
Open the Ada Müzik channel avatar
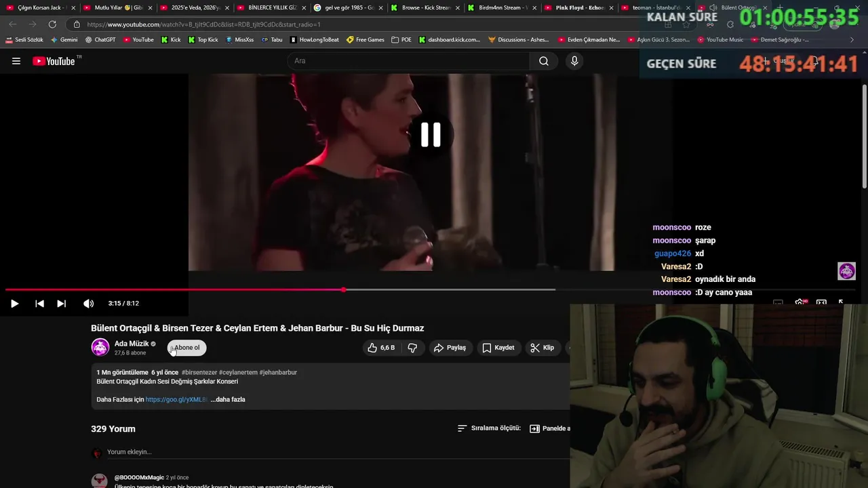[x=100, y=347]
